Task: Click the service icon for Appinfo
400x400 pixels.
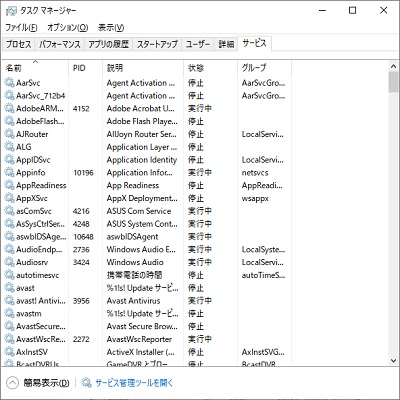Action: point(9,173)
